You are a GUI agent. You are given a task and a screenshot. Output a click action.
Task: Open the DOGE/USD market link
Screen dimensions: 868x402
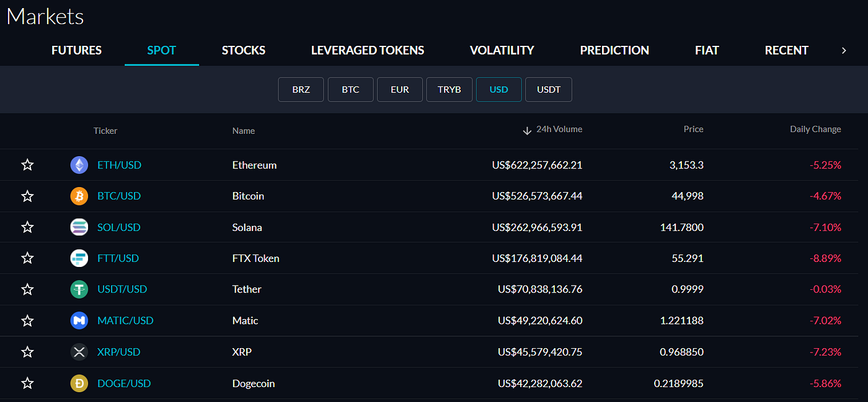124,383
